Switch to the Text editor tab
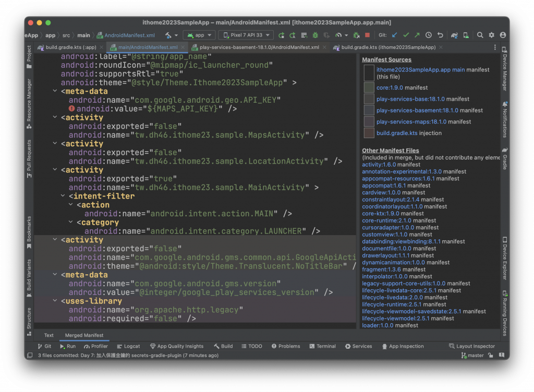Image resolution: width=534 pixels, height=392 pixels. [48, 335]
